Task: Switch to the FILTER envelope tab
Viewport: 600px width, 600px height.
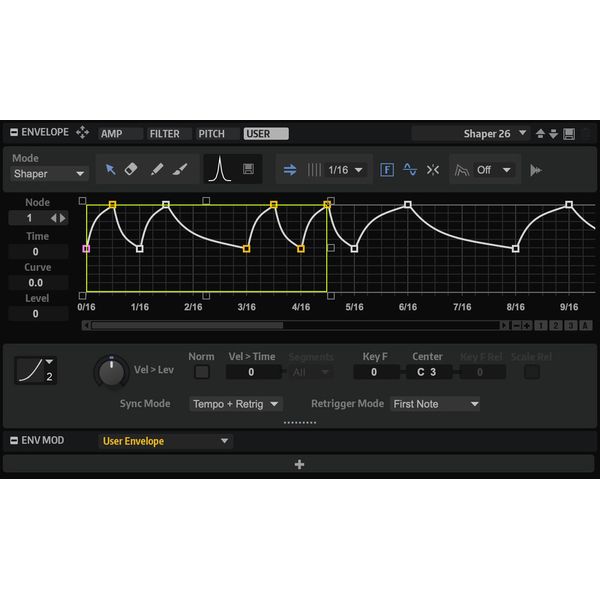Action: click(x=165, y=133)
